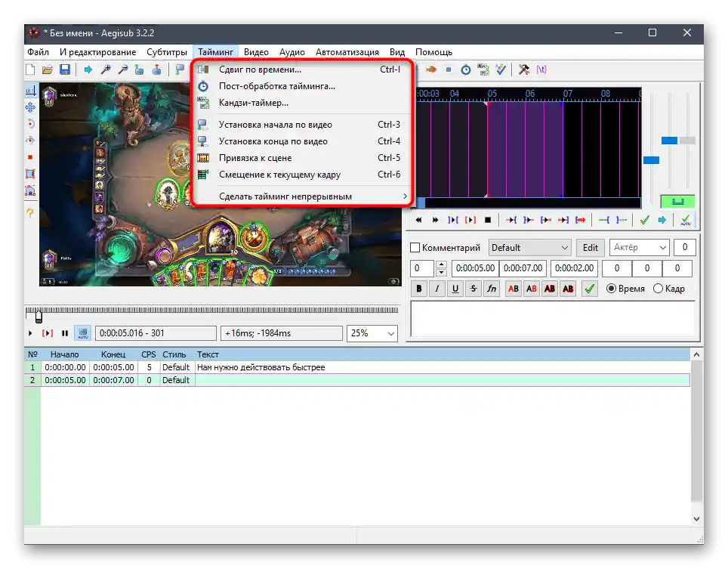The image size is (728, 569).
Task: Click the video seek bar slider handle
Action: coord(39,316)
